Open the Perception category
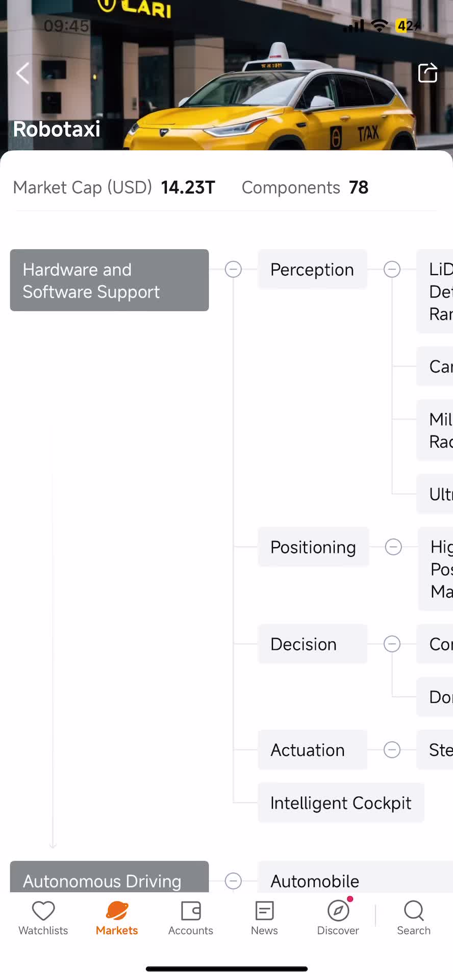 click(312, 269)
